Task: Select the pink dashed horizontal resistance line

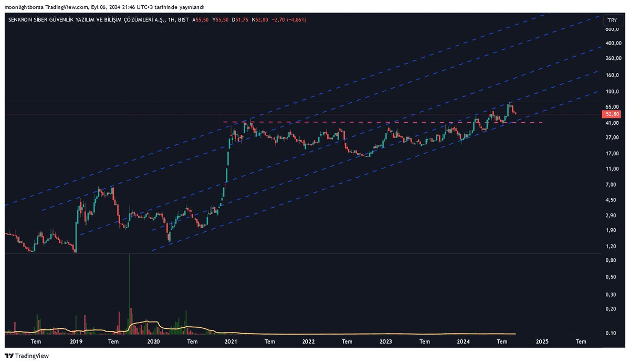Action: [x=382, y=122]
